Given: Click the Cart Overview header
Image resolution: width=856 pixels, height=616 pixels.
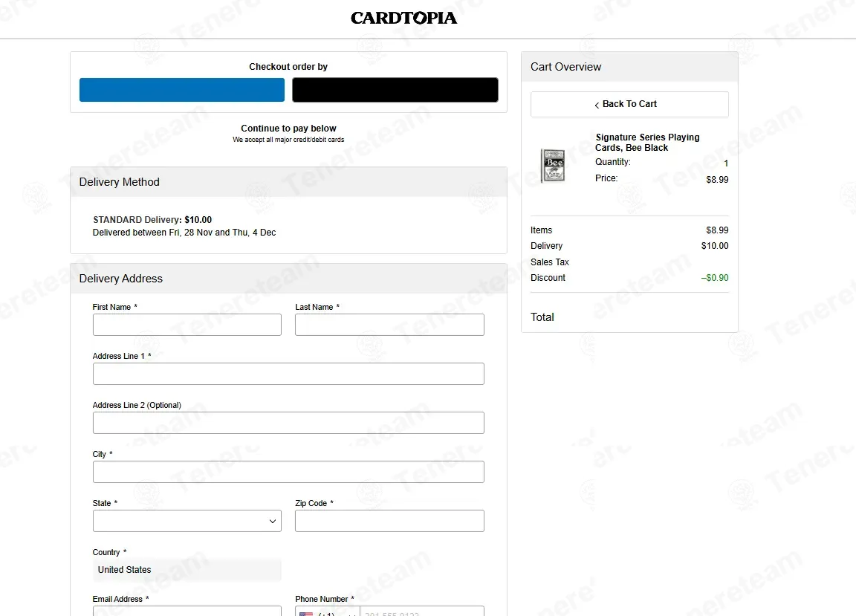Looking at the screenshot, I should coord(566,67).
